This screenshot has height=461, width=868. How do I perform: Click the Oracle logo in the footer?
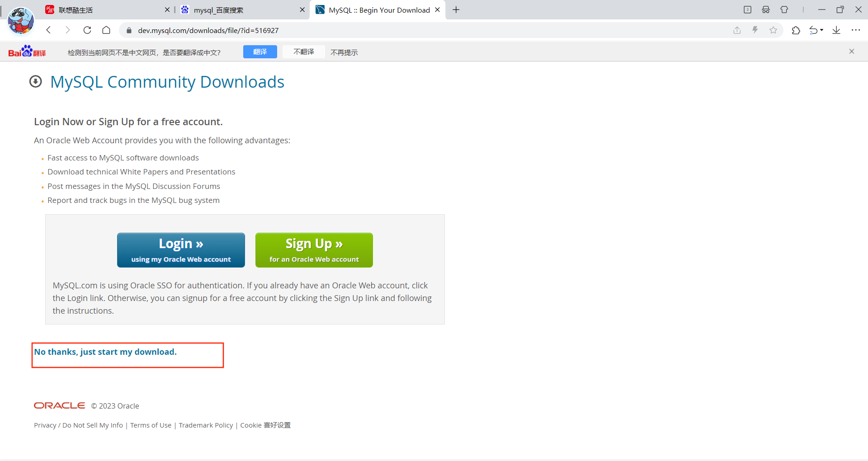[x=59, y=405]
